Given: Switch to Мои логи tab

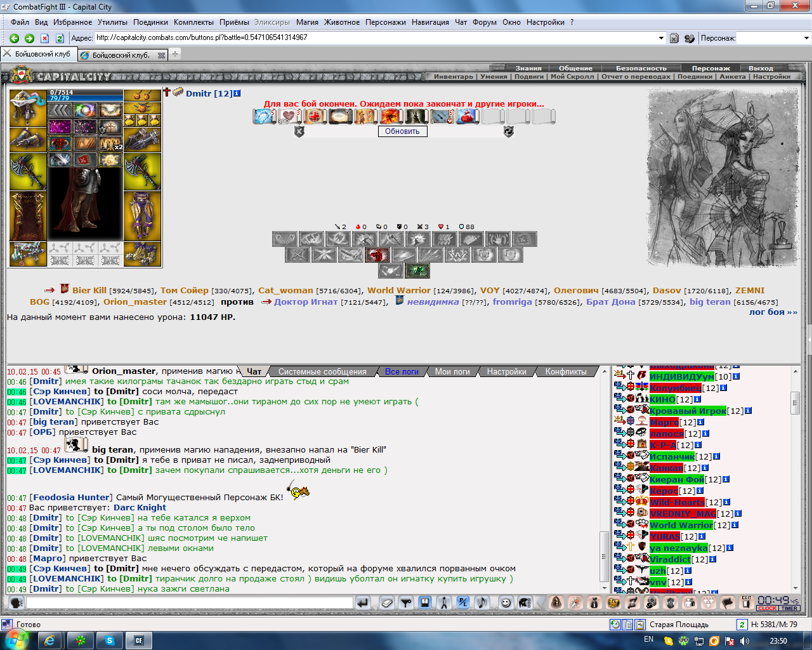Looking at the screenshot, I should coord(452,371).
